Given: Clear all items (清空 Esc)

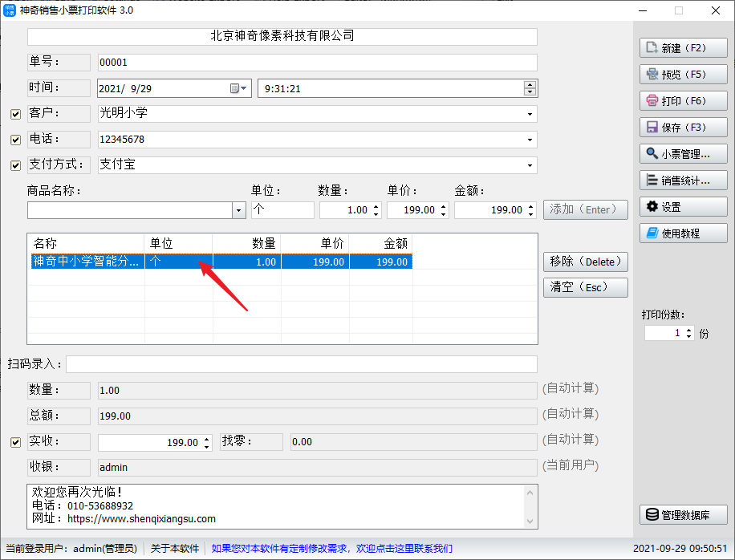Looking at the screenshot, I should click(x=586, y=287).
